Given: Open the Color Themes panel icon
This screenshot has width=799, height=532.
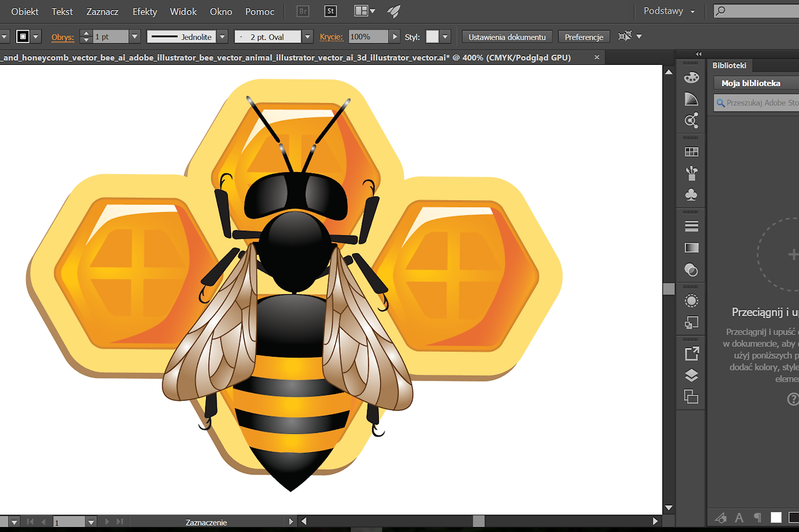Looking at the screenshot, I should click(x=691, y=120).
